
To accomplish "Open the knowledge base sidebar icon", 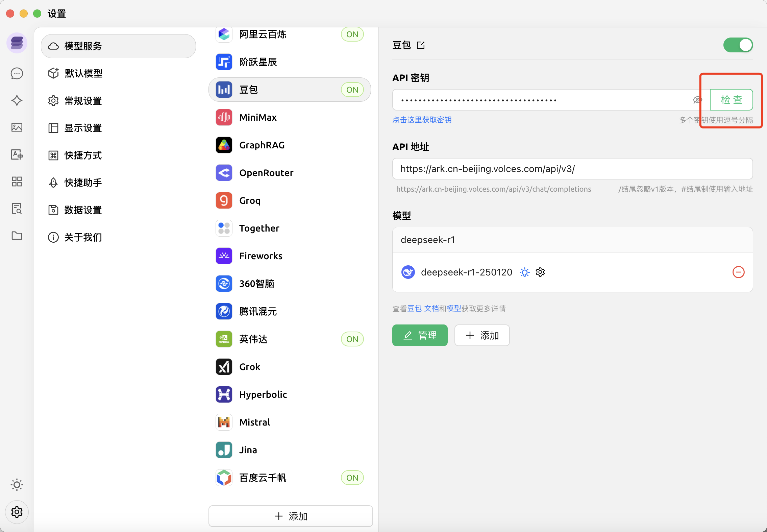I will 17,209.
